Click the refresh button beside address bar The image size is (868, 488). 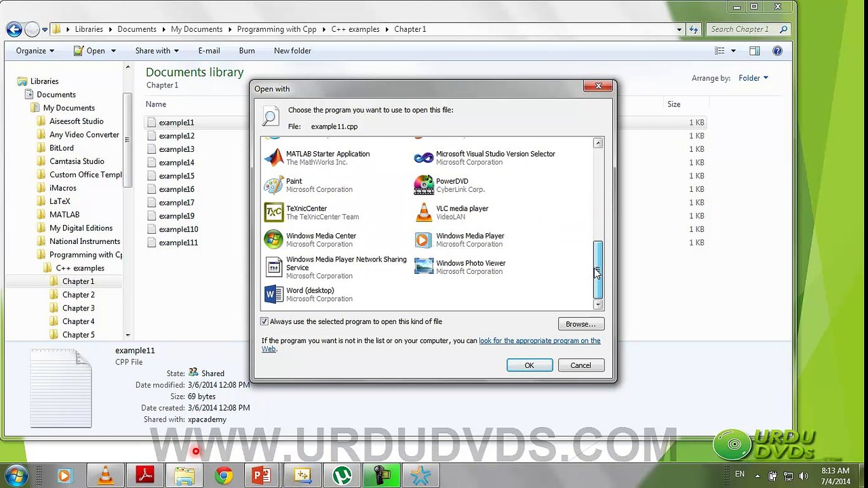[x=693, y=29]
